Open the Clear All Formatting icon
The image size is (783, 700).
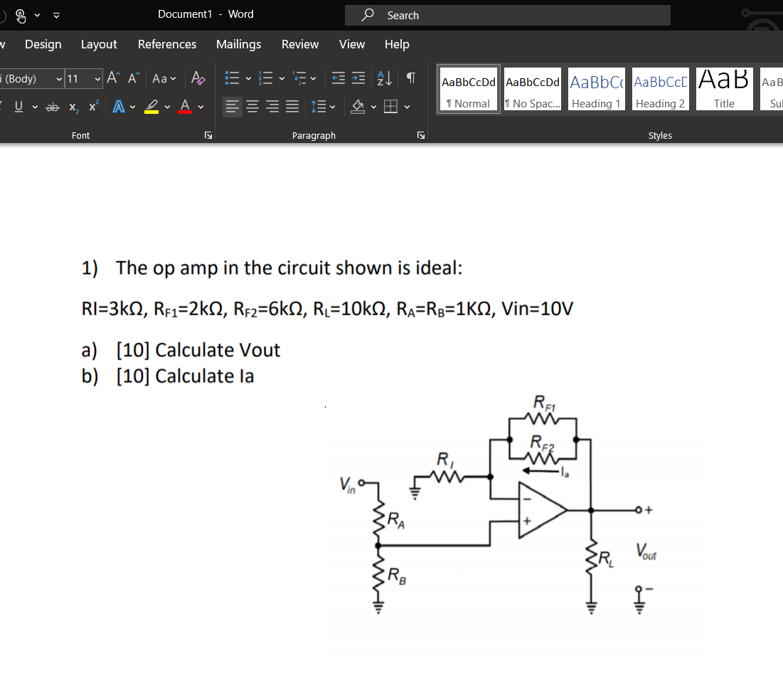pyautogui.click(x=198, y=79)
